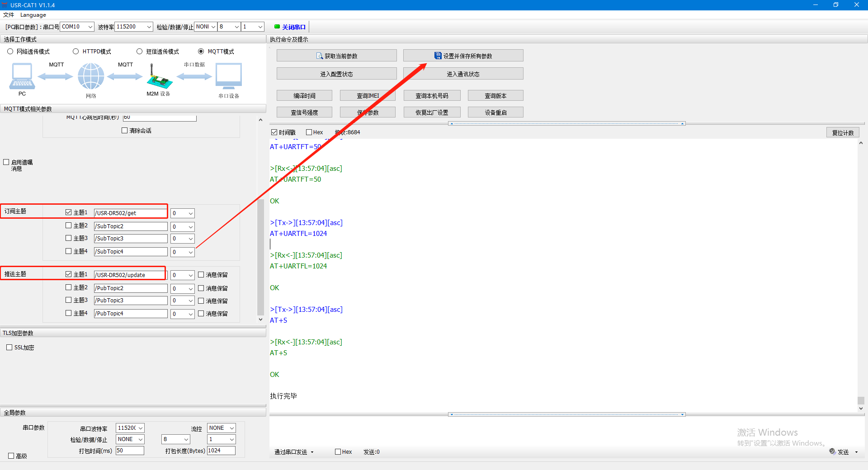Click the 打包时间(ms) input field
Image resolution: width=868 pixels, height=470 pixels.
pyautogui.click(x=130, y=451)
